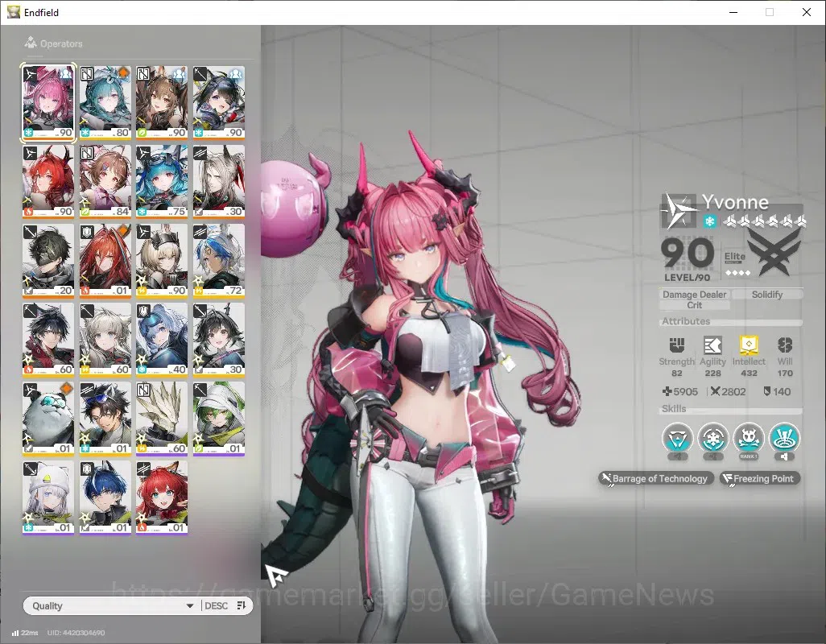Click the HP cross icon beside 5905
Image resolution: width=826 pixels, height=644 pixels.
667,391
